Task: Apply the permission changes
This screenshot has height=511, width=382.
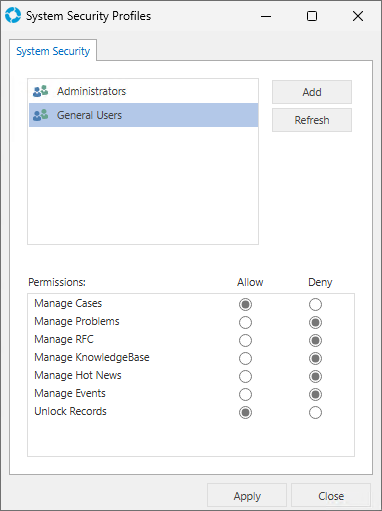Action: pos(247,496)
